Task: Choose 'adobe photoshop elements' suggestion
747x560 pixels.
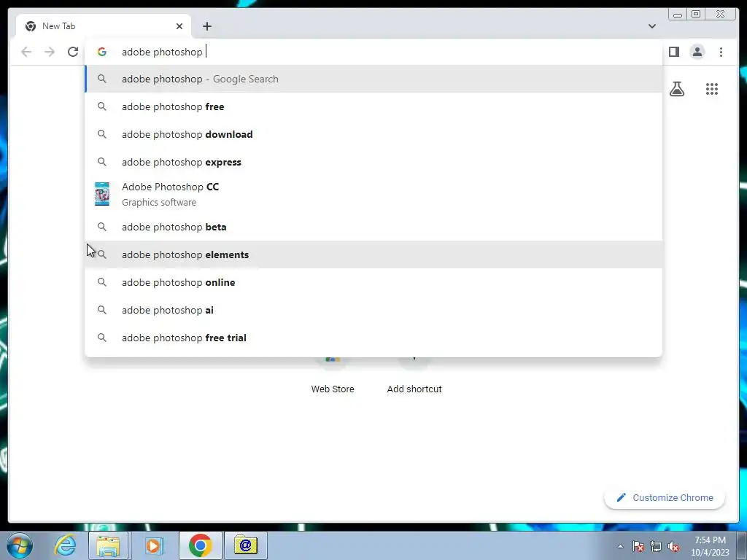Action: coord(373,254)
